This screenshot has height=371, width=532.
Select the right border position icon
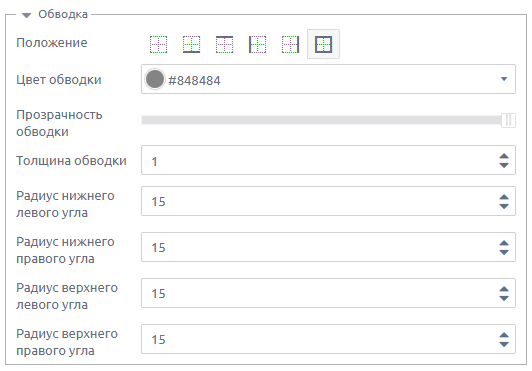(290, 44)
